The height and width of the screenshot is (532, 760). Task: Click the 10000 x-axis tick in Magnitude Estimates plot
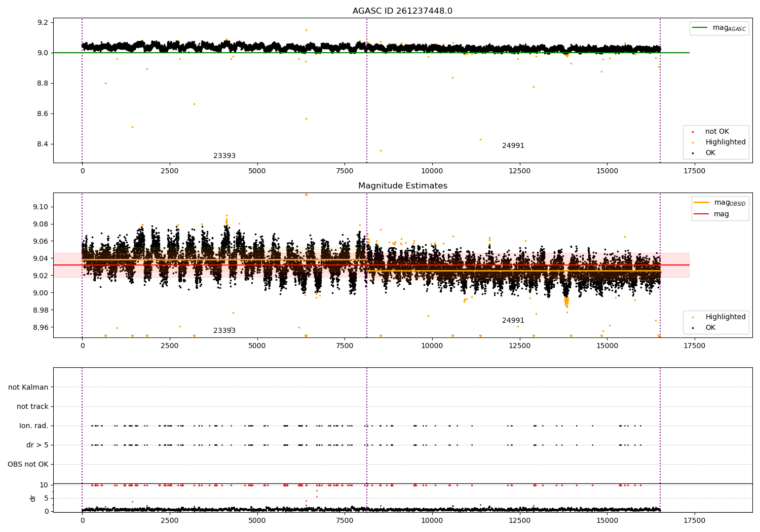(x=432, y=346)
